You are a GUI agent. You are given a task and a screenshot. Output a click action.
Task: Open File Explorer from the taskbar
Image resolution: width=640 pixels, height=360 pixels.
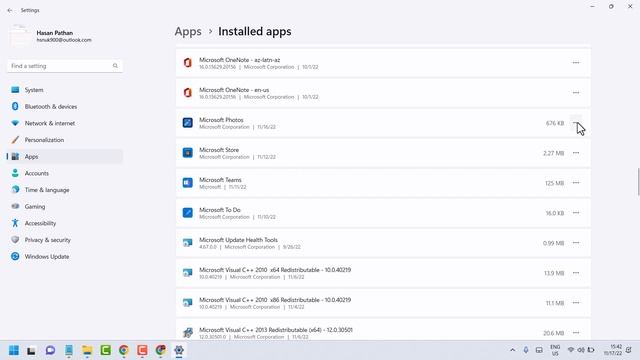coord(87,350)
